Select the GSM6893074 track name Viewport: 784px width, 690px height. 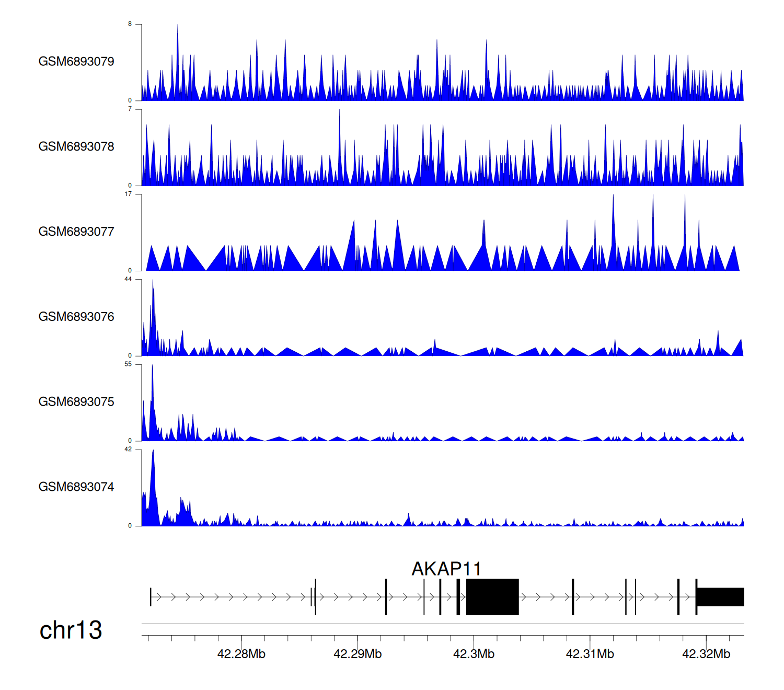(76, 487)
